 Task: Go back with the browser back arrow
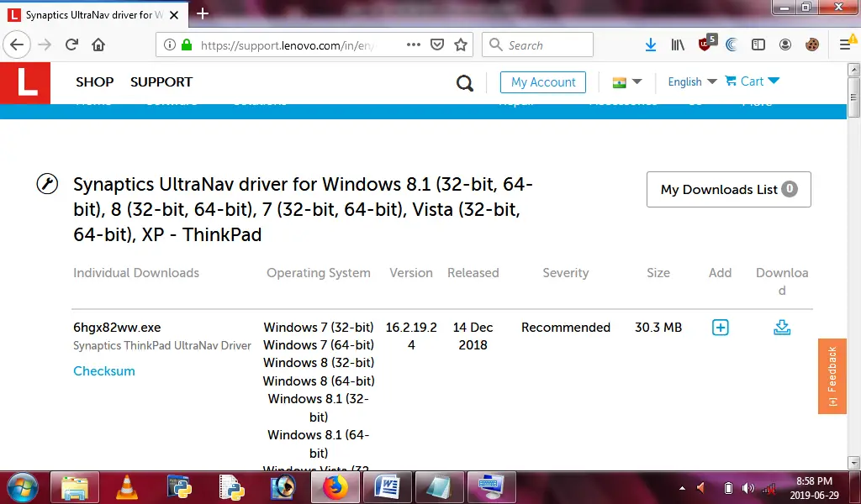pos(17,45)
